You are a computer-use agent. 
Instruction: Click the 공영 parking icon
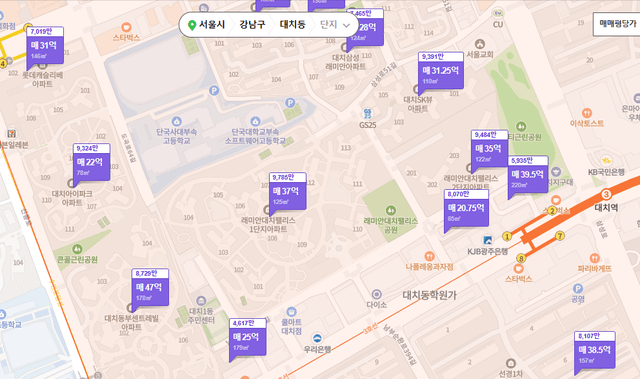point(578,288)
